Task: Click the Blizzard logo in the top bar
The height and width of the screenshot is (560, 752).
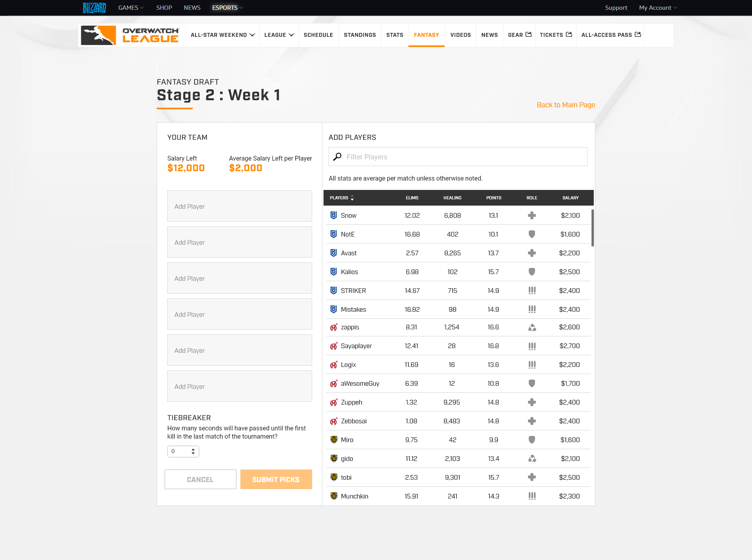Action: click(94, 7)
